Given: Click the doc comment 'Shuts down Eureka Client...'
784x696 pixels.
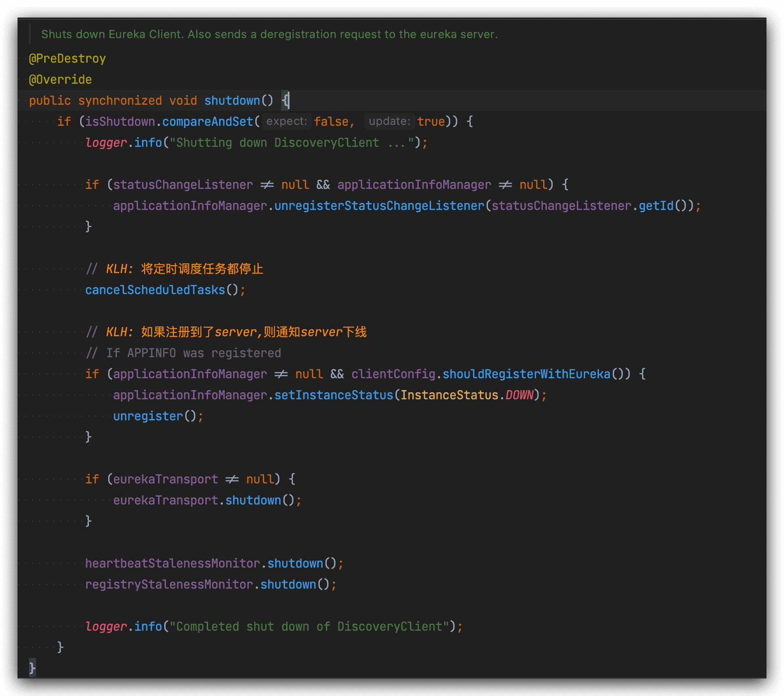Looking at the screenshot, I should (269, 34).
